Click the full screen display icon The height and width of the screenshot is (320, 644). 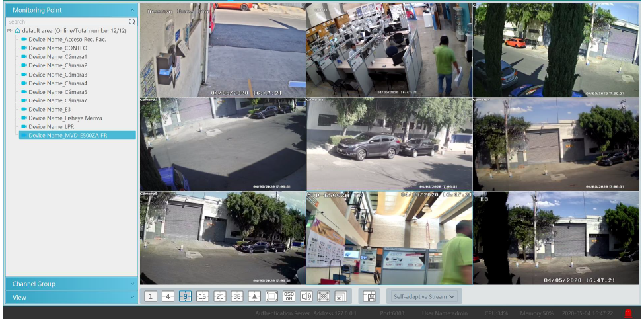pos(271,296)
